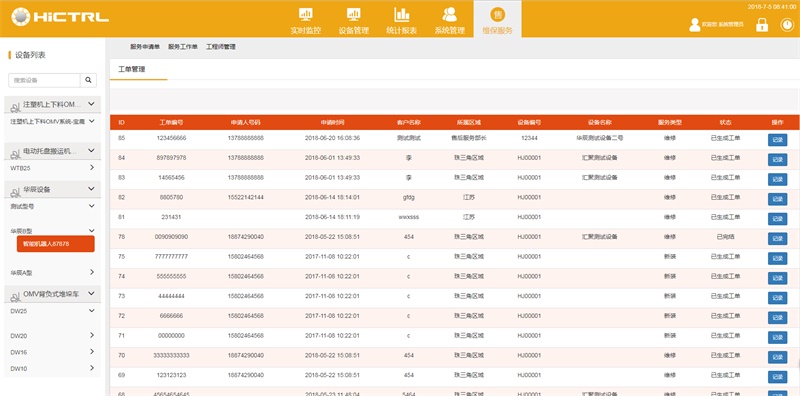Open the 统计报表 statistics report icon

tap(402, 14)
